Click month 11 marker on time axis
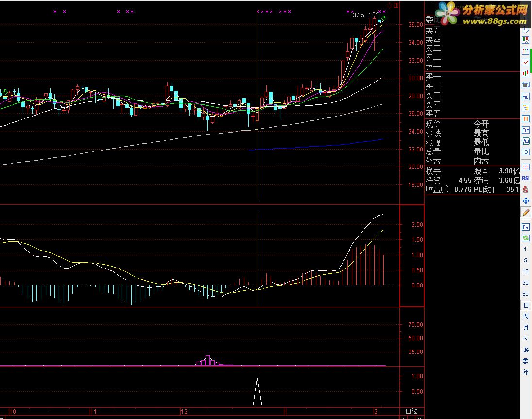Image resolution: width=532 pixels, height=419 pixels. (93, 412)
